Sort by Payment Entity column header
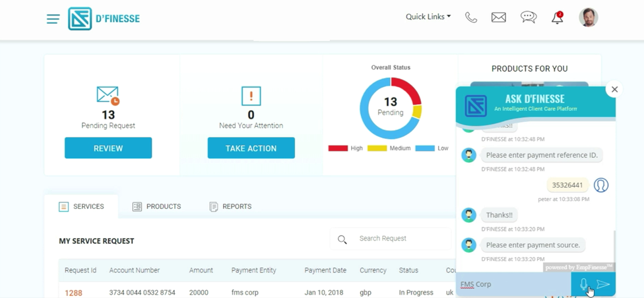The height and width of the screenshot is (298, 644). 254,270
